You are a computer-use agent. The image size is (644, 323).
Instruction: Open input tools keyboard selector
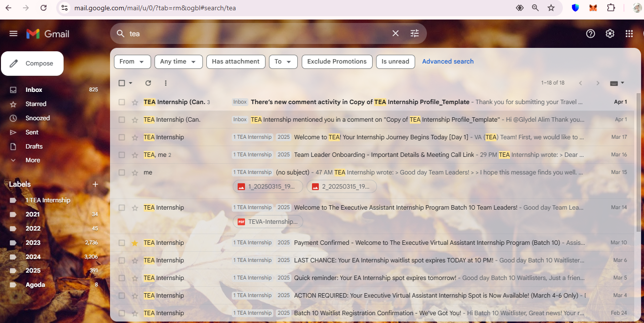tap(617, 83)
